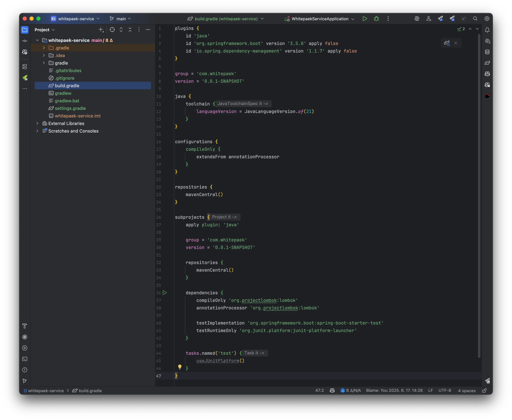This screenshot has height=420, width=512.
Task: Open IDE settings gear icon
Action: click(x=487, y=19)
